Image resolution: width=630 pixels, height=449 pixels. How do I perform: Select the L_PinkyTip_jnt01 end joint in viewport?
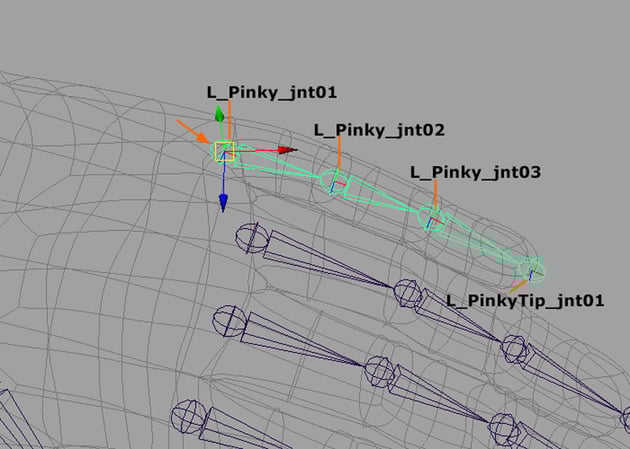pos(531,271)
